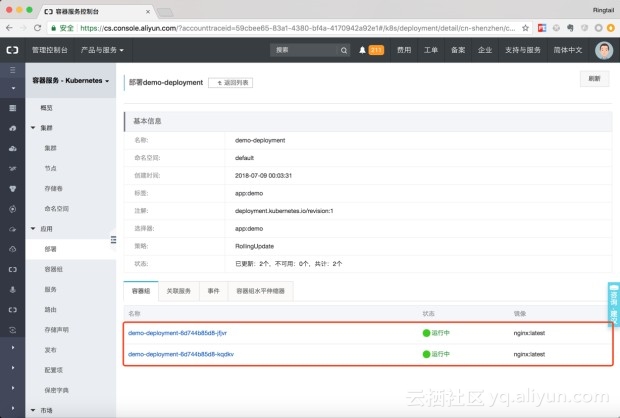The image size is (620, 418).
Task: Collapse the 应用 tree section
Action: tap(33, 229)
